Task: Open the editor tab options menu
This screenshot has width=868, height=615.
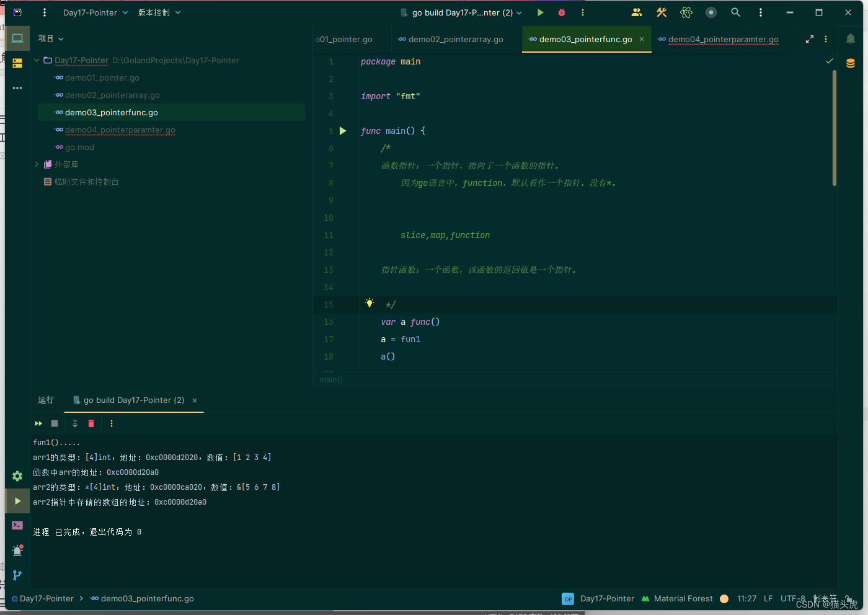Action: click(x=826, y=39)
